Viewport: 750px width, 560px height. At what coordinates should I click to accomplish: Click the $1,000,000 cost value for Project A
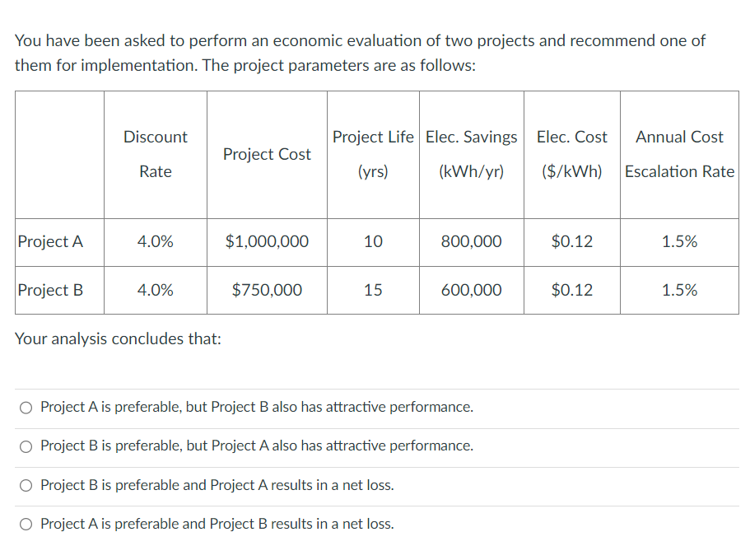point(267,242)
